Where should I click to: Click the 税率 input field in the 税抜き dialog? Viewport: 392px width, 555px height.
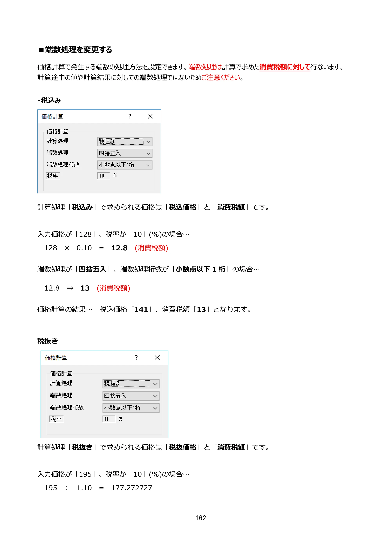109,419
